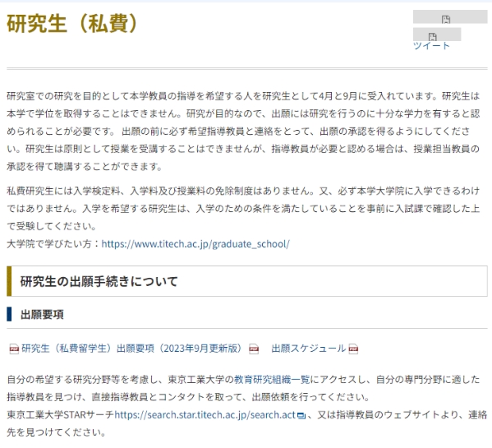Open the 出願スケジュール link
The height and width of the screenshot is (448, 492).
pyautogui.click(x=309, y=349)
